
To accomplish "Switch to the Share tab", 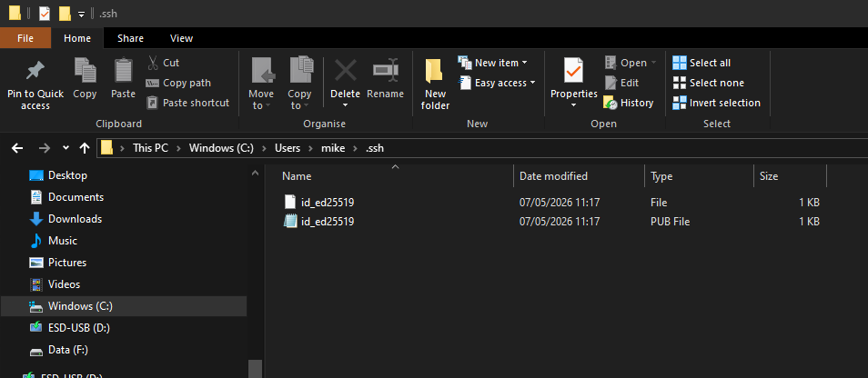I will (x=131, y=38).
